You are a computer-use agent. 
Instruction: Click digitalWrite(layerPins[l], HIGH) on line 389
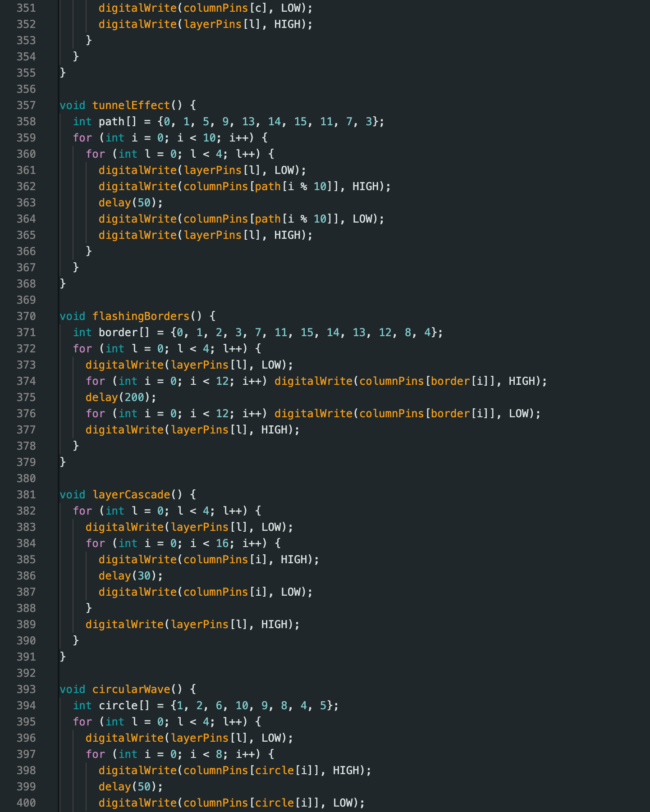(x=192, y=625)
